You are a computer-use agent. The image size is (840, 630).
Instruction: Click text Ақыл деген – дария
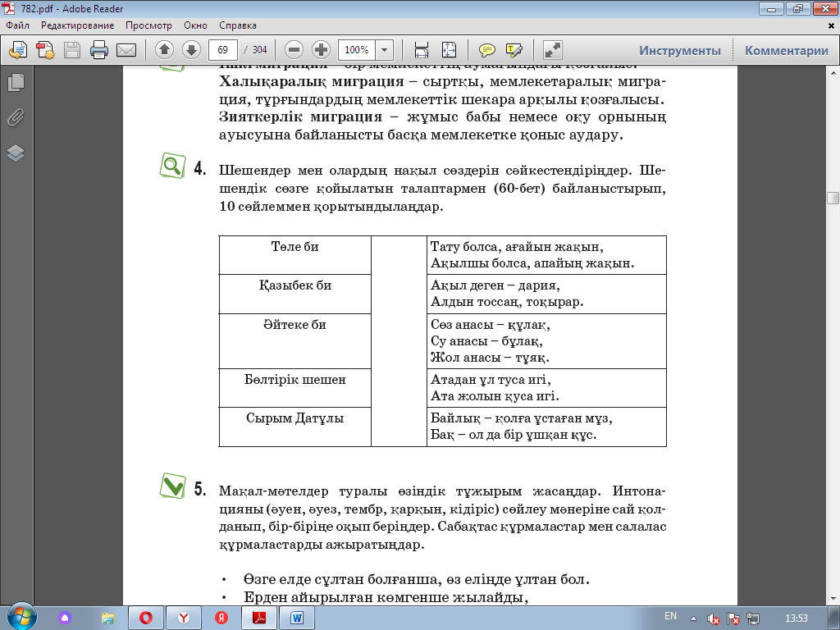(x=495, y=285)
